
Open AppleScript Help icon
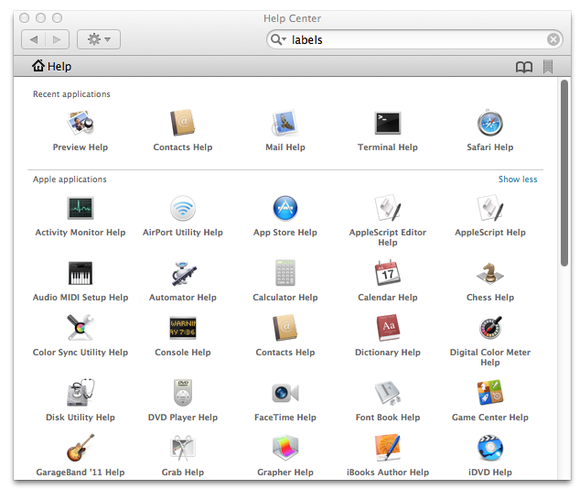(490, 208)
